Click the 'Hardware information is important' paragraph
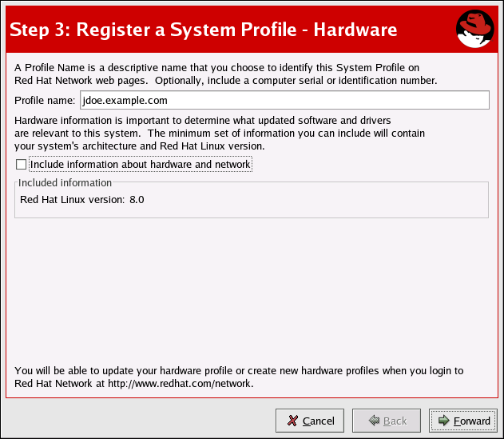504x439 pixels. click(220, 134)
